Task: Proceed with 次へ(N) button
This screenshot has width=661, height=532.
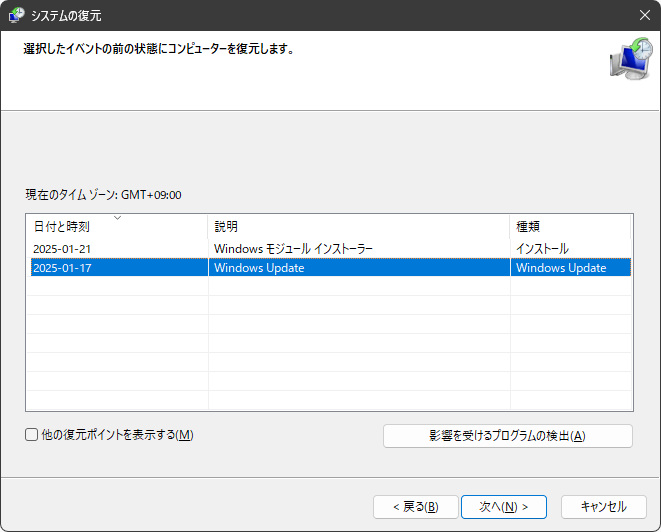Action: click(x=504, y=507)
